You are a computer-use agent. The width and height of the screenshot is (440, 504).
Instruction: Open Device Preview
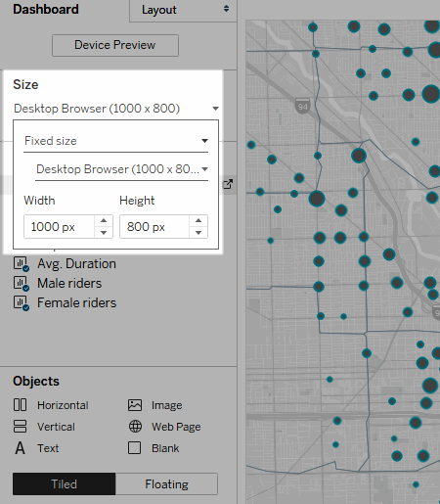pyautogui.click(x=115, y=45)
